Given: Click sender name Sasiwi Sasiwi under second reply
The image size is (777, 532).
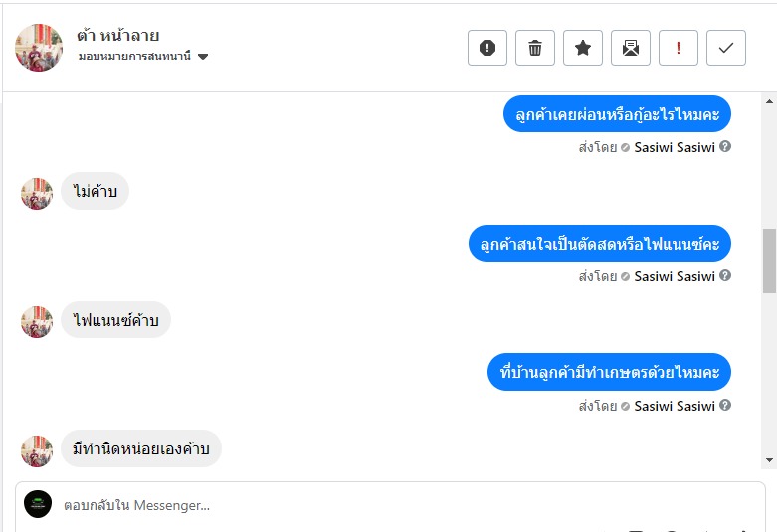Looking at the screenshot, I should (674, 276).
